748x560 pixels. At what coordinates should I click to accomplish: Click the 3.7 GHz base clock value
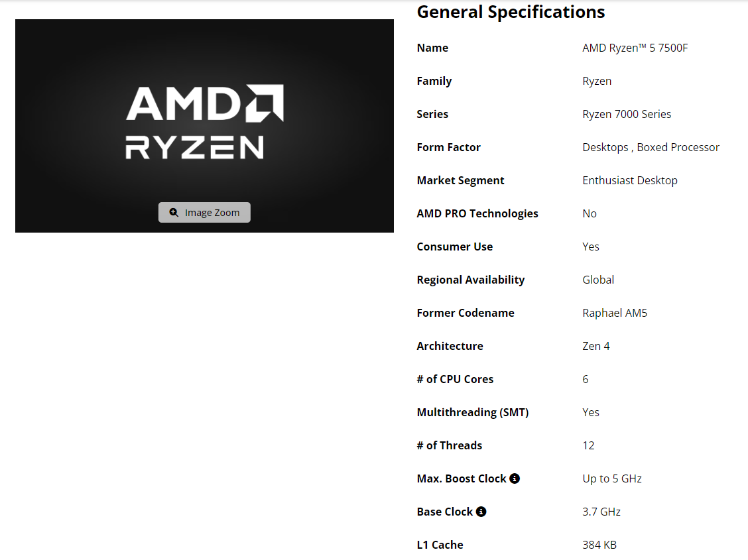(601, 512)
